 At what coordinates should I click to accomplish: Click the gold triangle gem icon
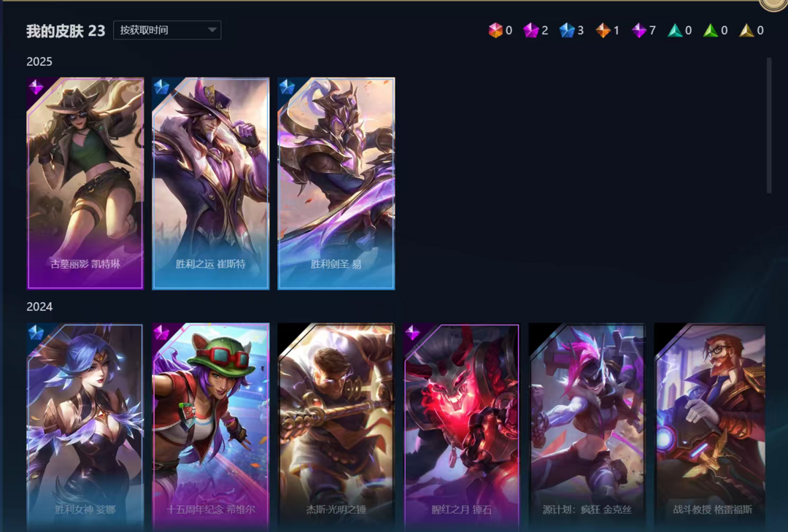click(747, 31)
